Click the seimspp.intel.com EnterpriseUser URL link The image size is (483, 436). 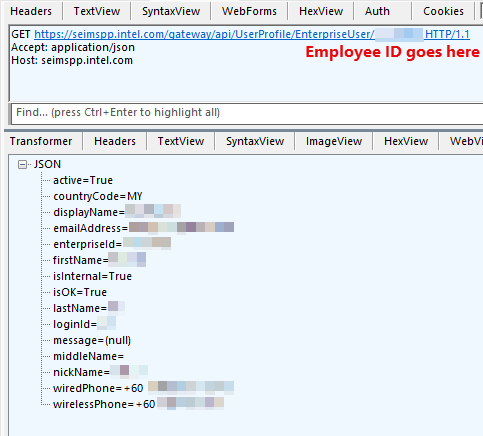coord(252,34)
